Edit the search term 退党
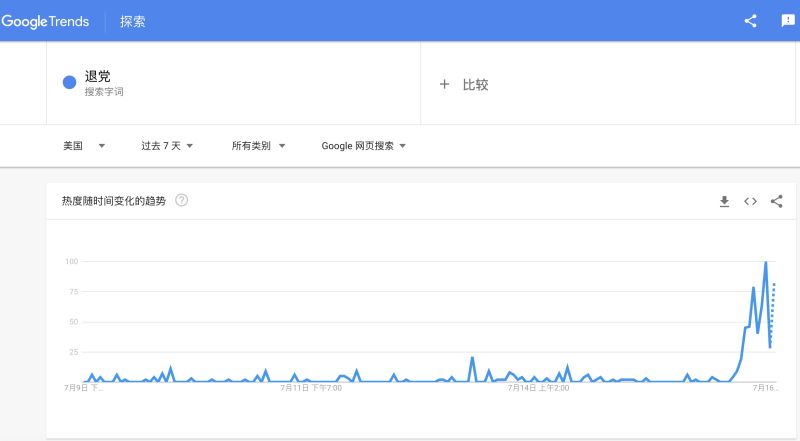 point(97,77)
